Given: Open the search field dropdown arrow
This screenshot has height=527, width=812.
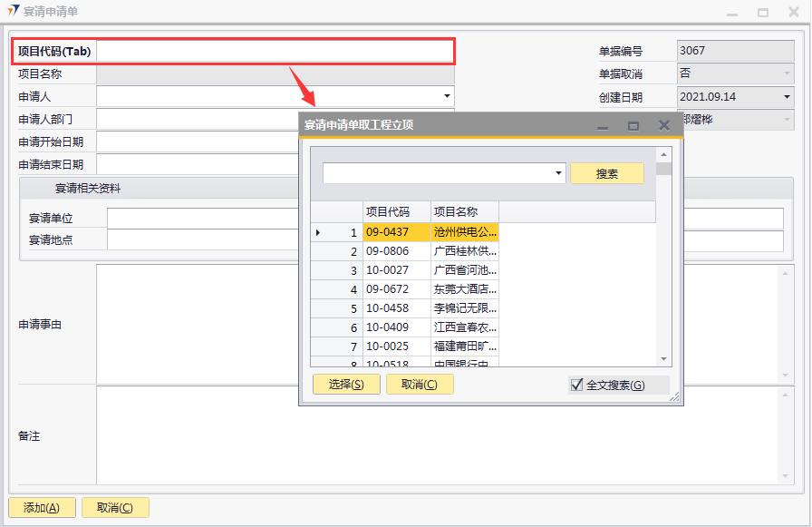Looking at the screenshot, I should (x=557, y=173).
